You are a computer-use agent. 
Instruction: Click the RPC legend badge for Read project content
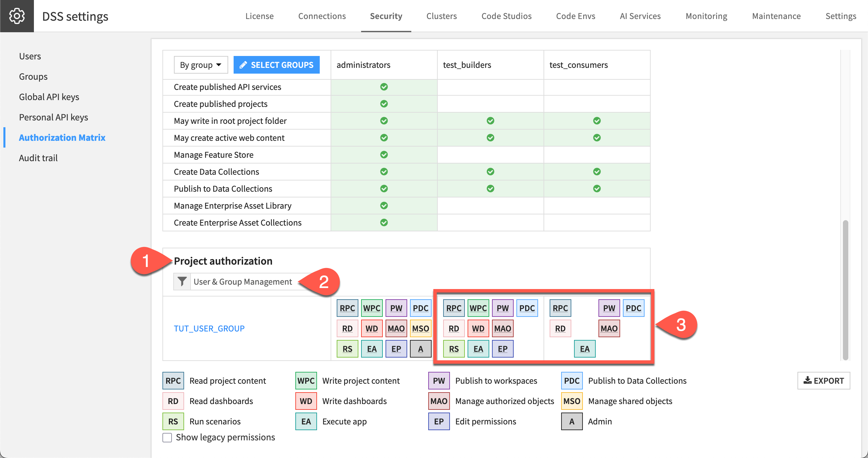tap(173, 381)
